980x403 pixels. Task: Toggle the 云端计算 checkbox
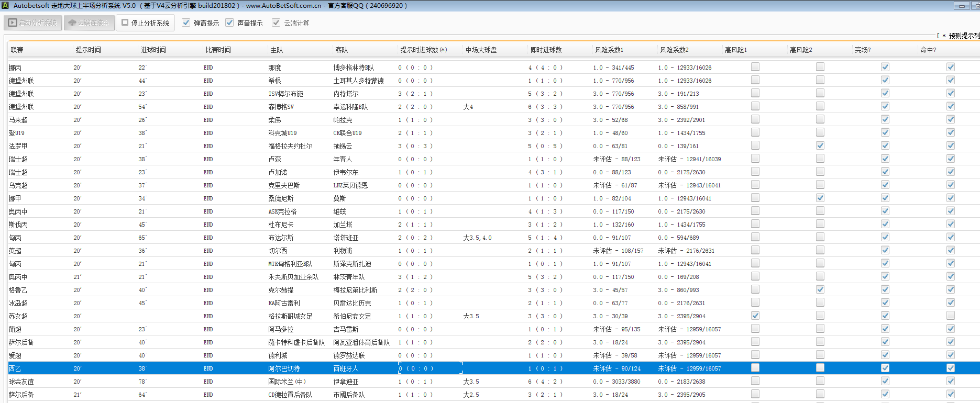[x=276, y=23]
